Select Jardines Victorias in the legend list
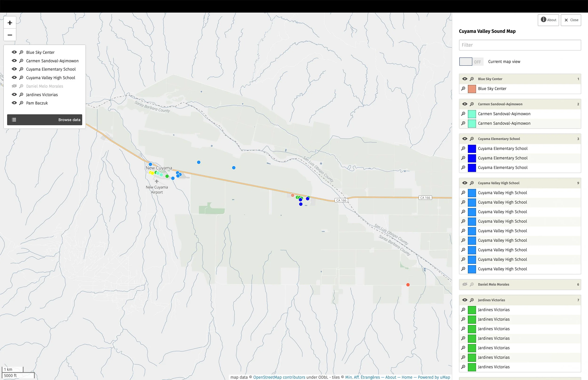 (42, 95)
